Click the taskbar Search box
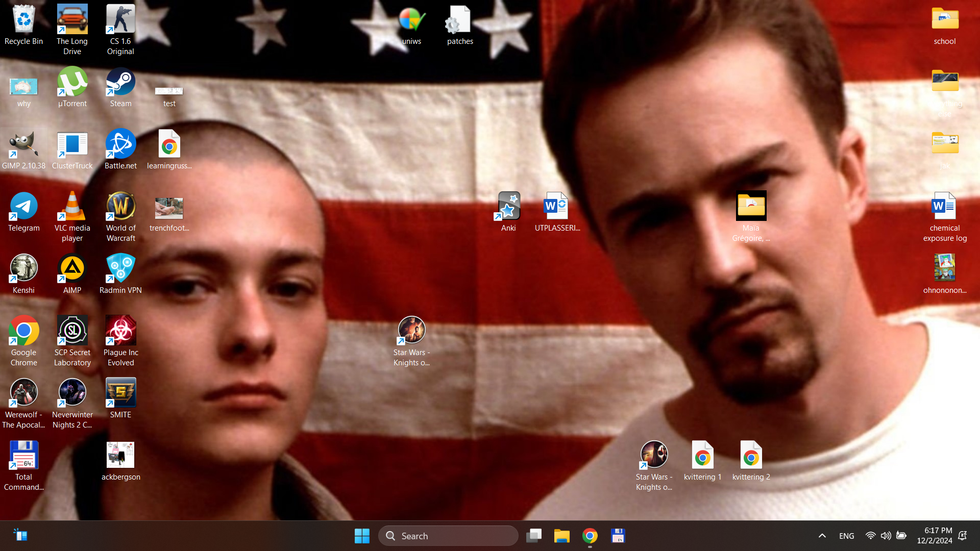This screenshot has height=551, width=980. (448, 536)
